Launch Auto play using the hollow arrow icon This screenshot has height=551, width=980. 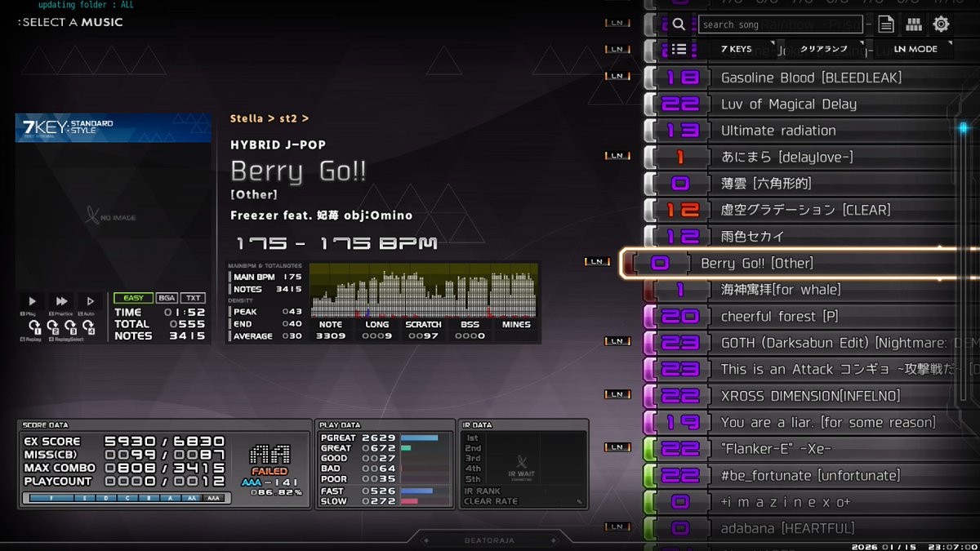pos(91,301)
